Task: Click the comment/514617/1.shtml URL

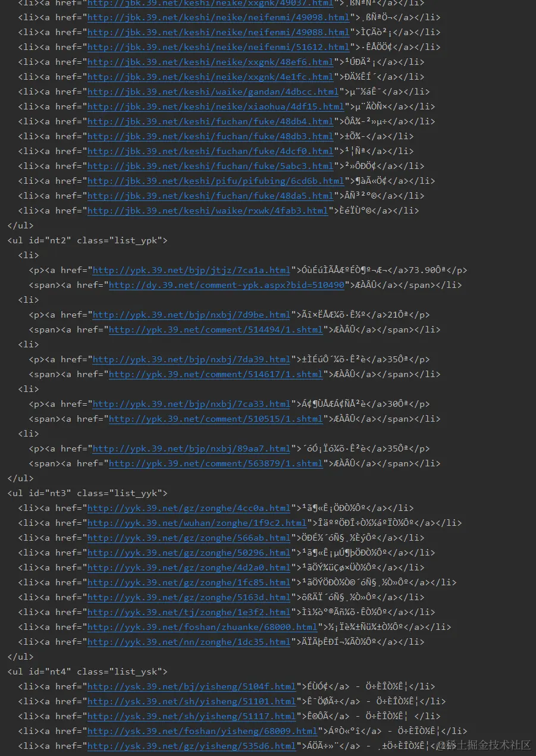Action: coord(216,374)
